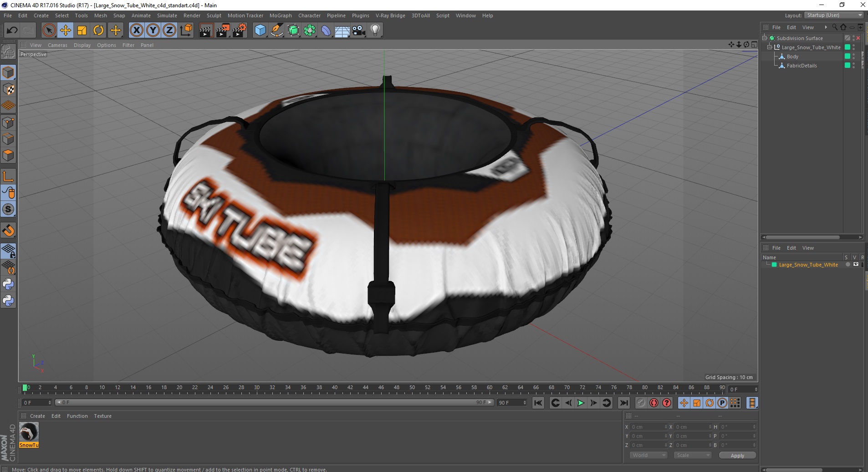Switch to Polygons mode
This screenshot has width=868, height=472.
[x=8, y=155]
